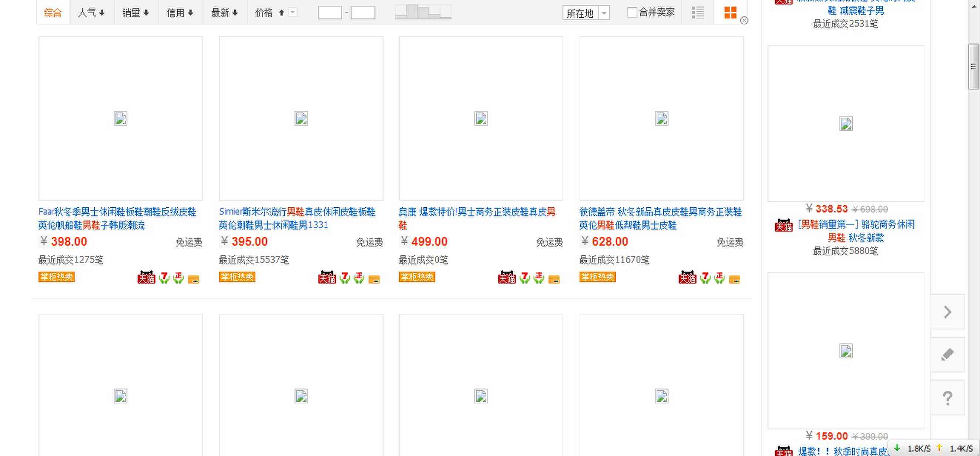Click the floating pencil feedback button
This screenshot has width=980, height=456.
tap(947, 355)
